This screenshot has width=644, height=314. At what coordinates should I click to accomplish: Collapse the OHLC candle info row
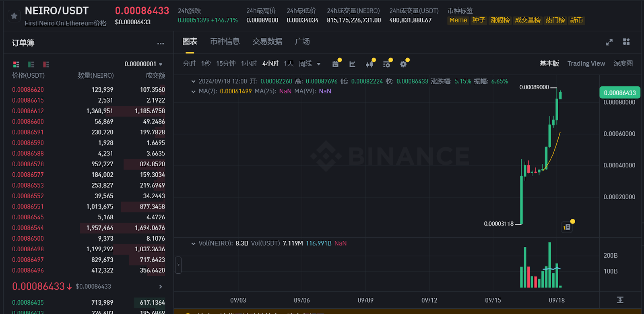194,81
